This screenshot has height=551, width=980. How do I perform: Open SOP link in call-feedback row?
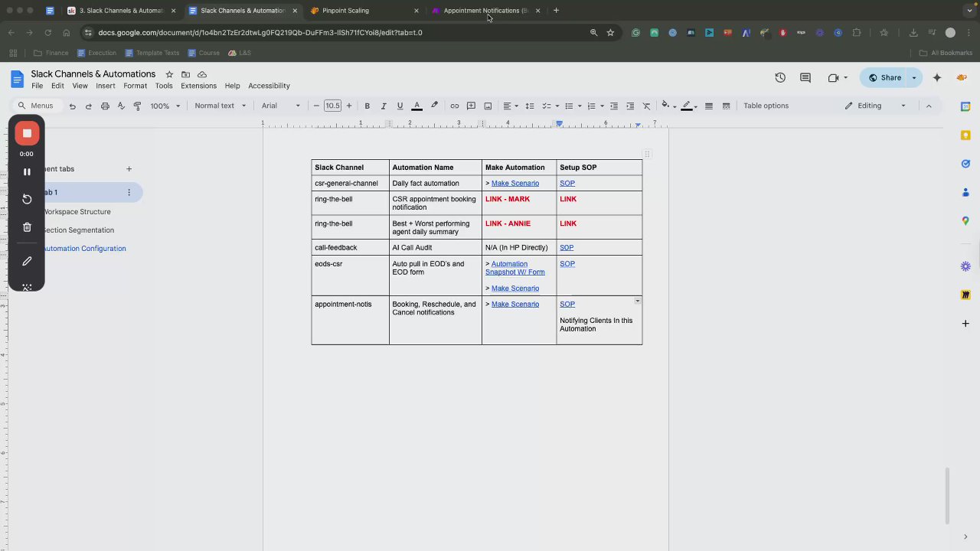tap(567, 248)
